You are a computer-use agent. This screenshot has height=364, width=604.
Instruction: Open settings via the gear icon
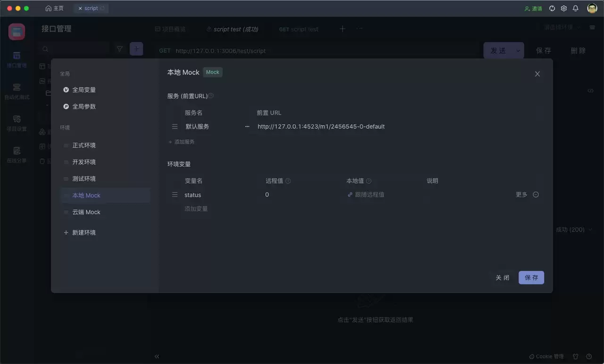coord(563,8)
